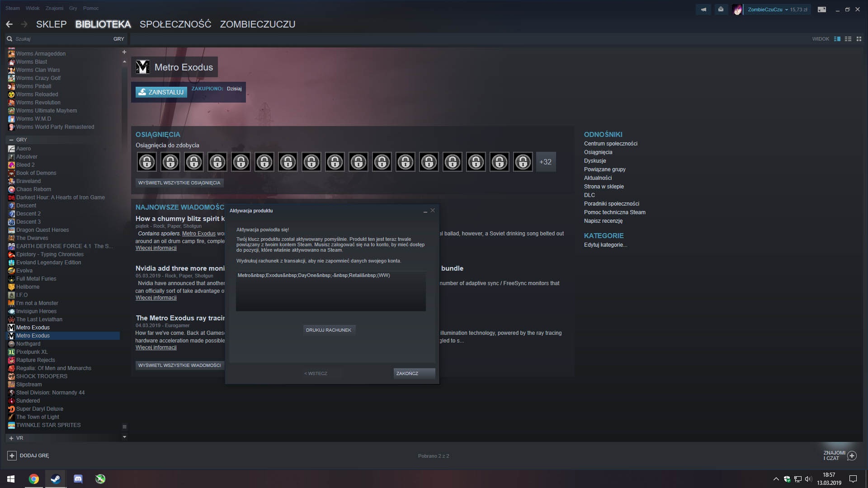Open Friends and Chat plus icon
Image resolution: width=868 pixels, height=488 pixels.
852,455
